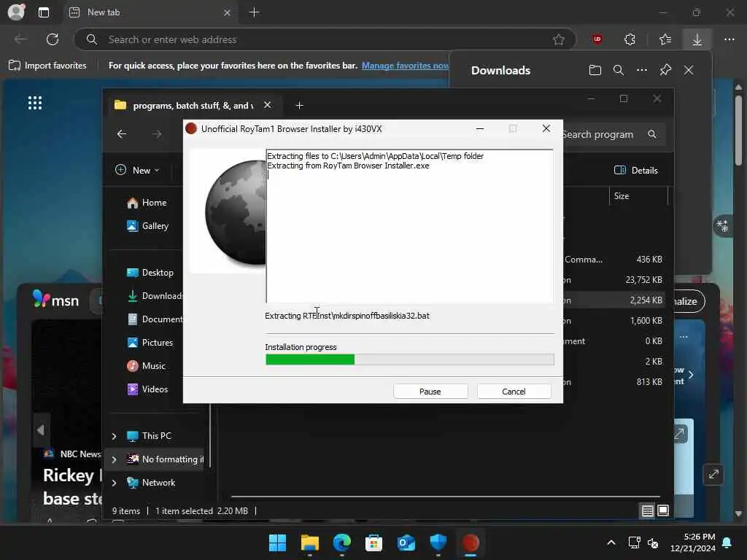Open Outlook from taskbar

tap(406, 542)
